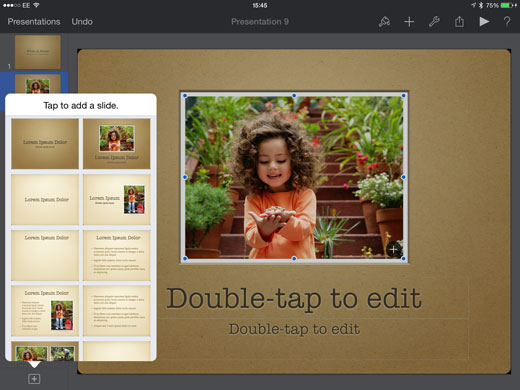Open the Tools wrench menu
The width and height of the screenshot is (520, 390).
[x=434, y=22]
